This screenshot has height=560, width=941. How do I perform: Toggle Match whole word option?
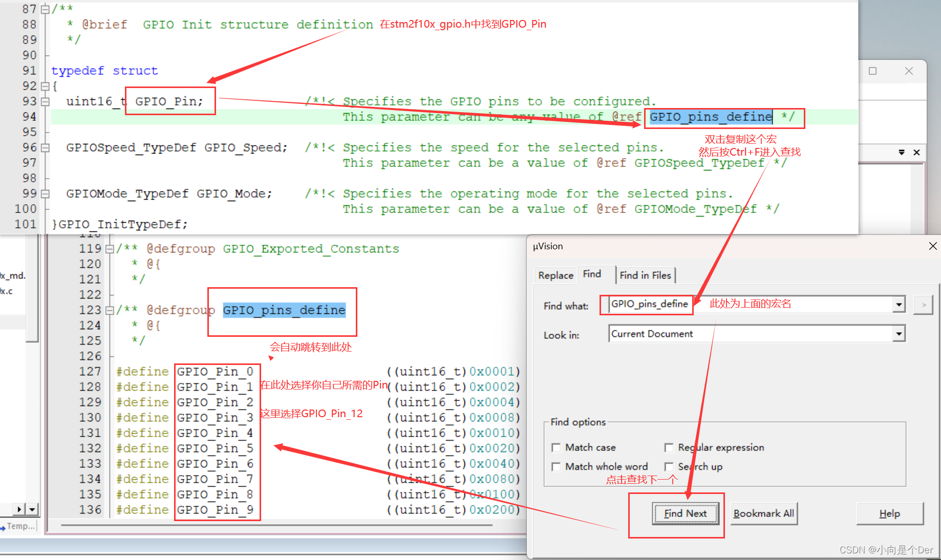556,466
